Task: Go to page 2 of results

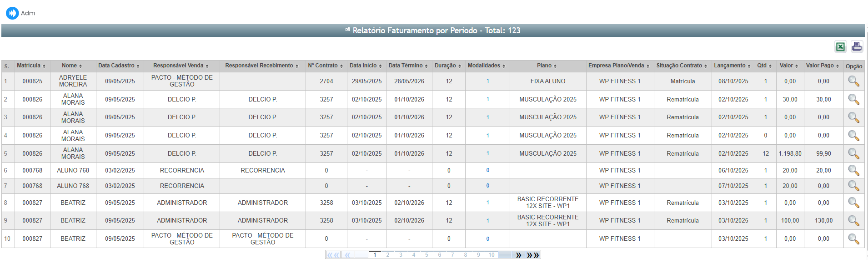Action: [x=388, y=255]
